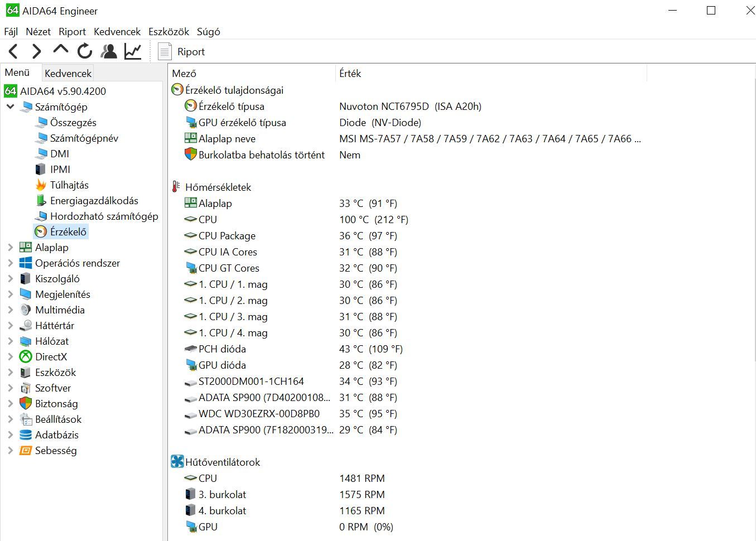The height and width of the screenshot is (541, 756).
Task: Open the Eszközök menu in the menu bar
Action: [x=168, y=32]
